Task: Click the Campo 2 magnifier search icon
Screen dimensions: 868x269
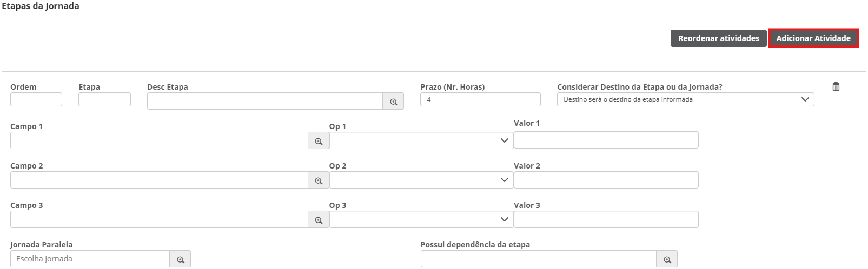Action: (x=319, y=180)
